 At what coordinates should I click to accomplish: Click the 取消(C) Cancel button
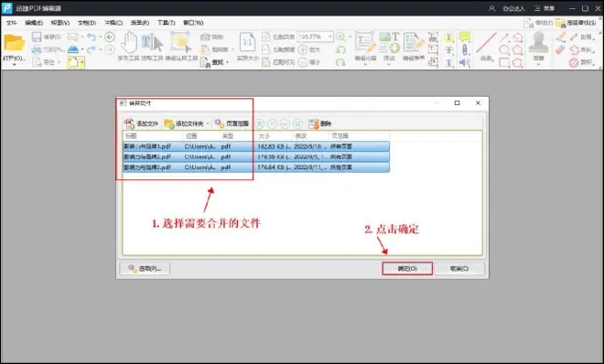pyautogui.click(x=459, y=269)
